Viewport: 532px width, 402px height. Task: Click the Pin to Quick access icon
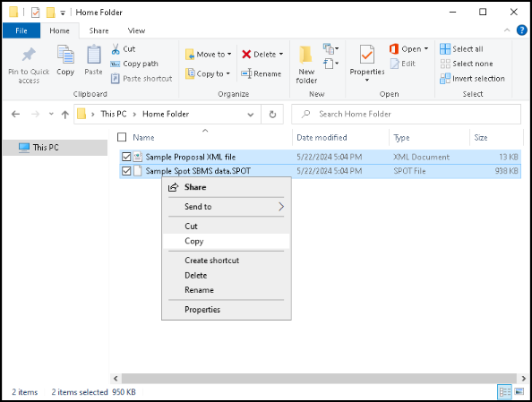point(29,55)
